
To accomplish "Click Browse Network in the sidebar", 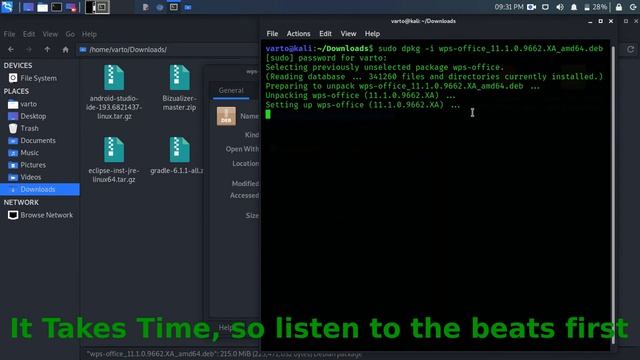I will coord(40,215).
